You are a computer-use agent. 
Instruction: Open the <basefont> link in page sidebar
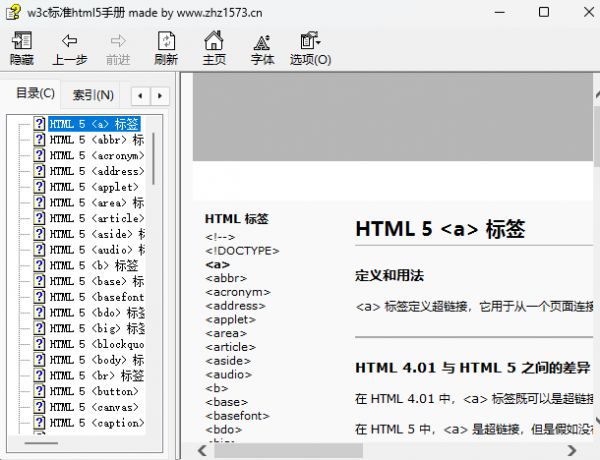[237, 416]
